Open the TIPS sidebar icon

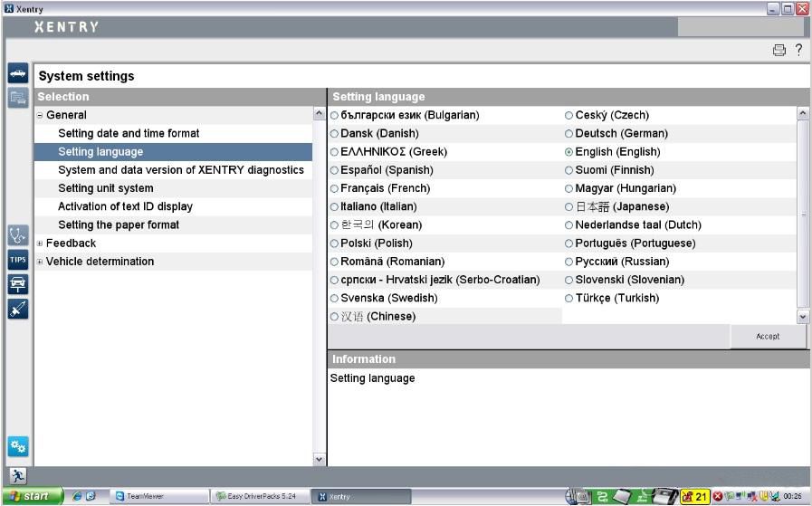click(18, 260)
